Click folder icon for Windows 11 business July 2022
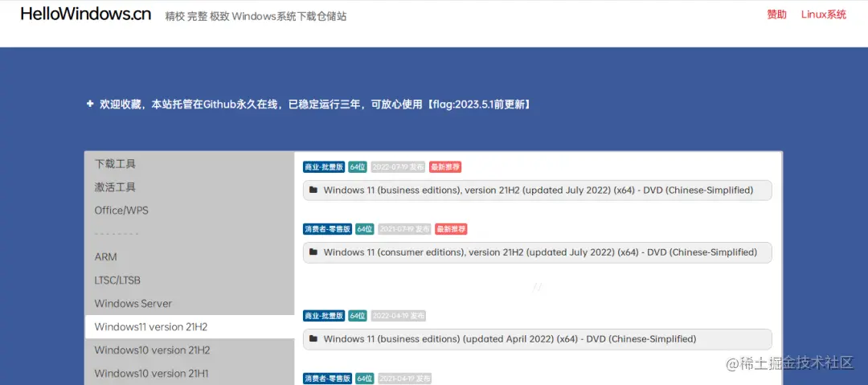The image size is (868, 385). click(313, 190)
